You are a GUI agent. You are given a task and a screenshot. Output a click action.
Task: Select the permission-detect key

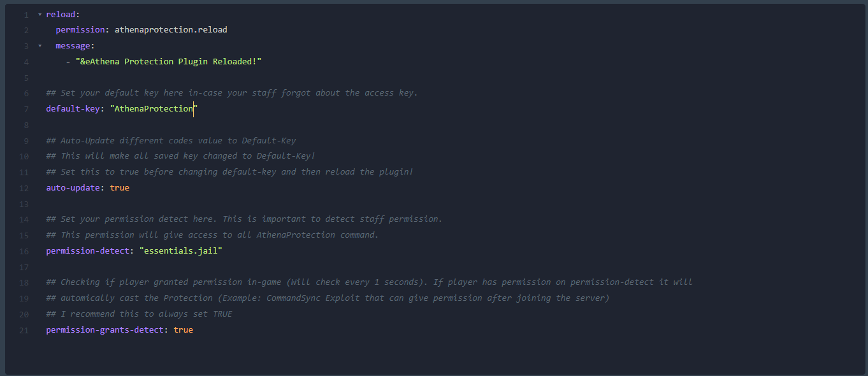(87, 251)
